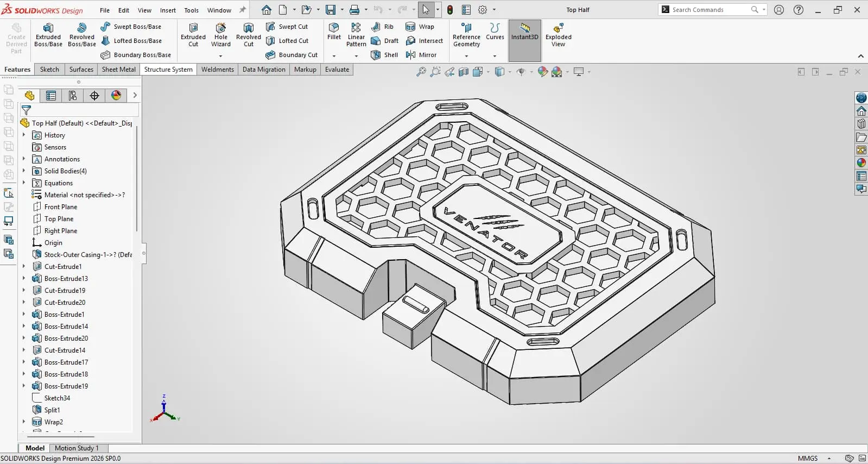Open the ConfigurationManager tab icon
The image size is (868, 464).
73,96
